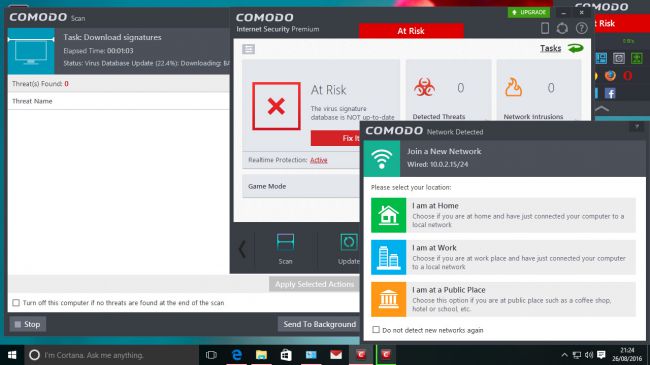Click the green UPGRADE button

click(529, 12)
